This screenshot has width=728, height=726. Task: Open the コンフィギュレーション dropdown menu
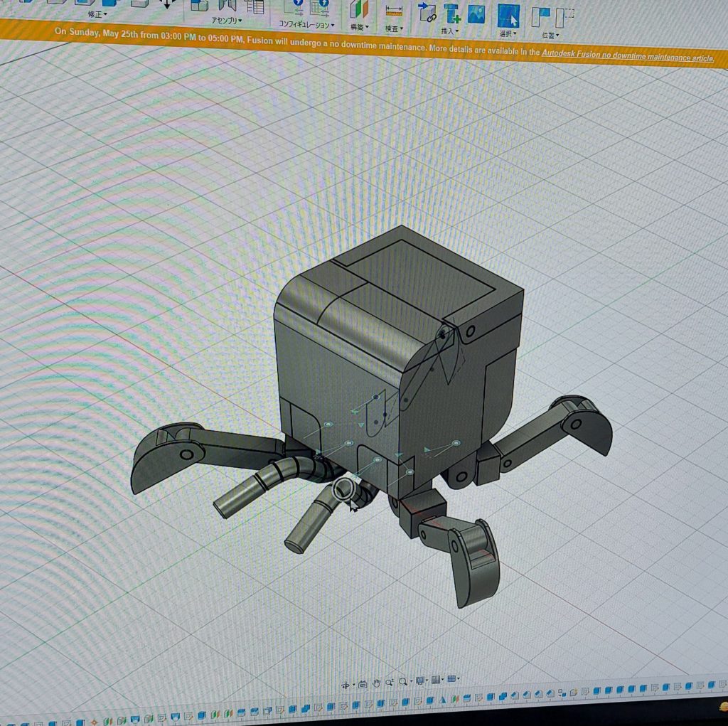[x=306, y=25]
